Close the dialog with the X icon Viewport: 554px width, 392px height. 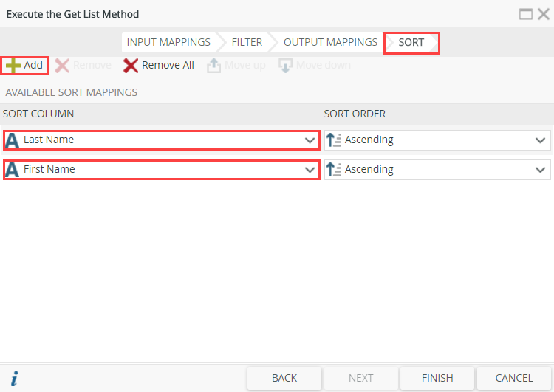(x=544, y=14)
